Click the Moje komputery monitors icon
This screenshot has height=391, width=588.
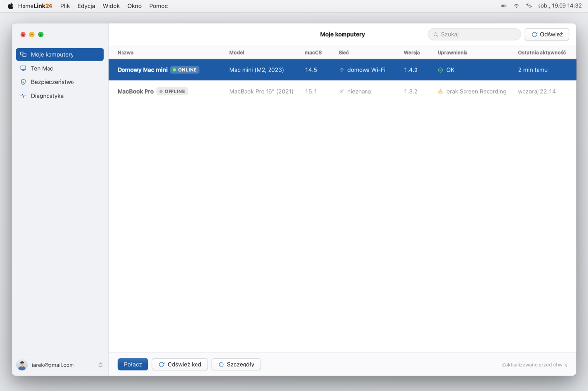(23, 54)
